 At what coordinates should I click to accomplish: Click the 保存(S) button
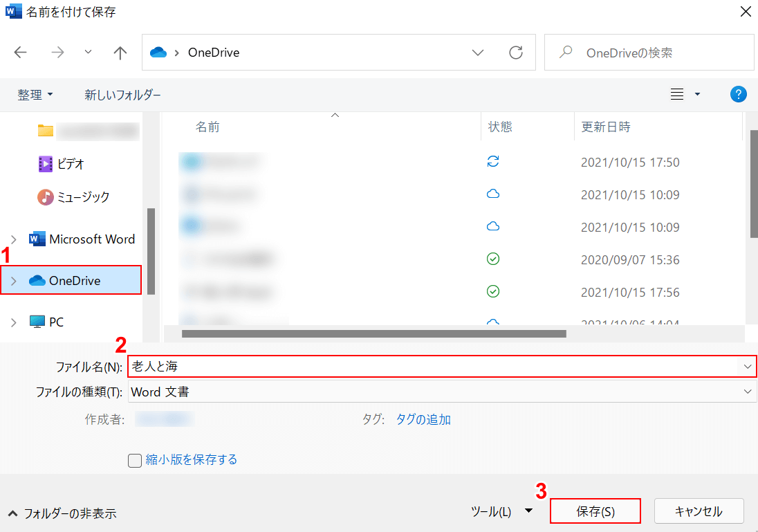(595, 512)
